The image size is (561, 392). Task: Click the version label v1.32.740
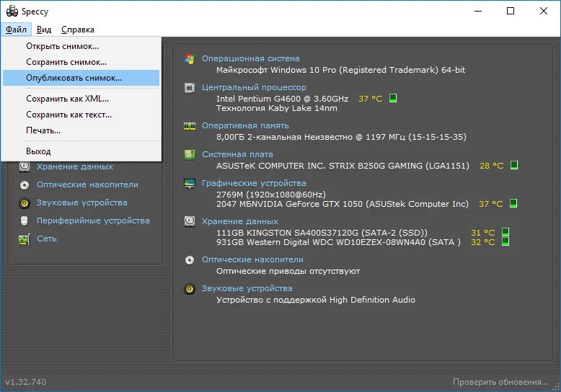pos(26,382)
